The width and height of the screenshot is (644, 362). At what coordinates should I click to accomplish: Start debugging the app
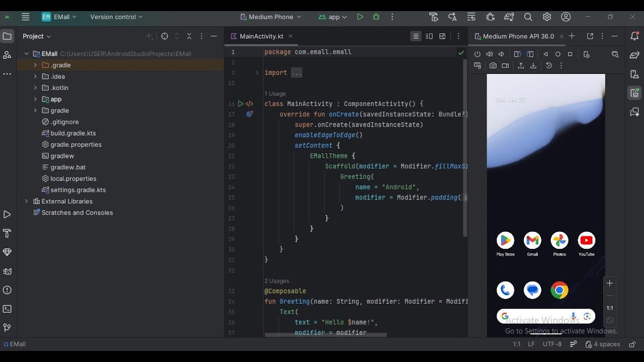376,17
